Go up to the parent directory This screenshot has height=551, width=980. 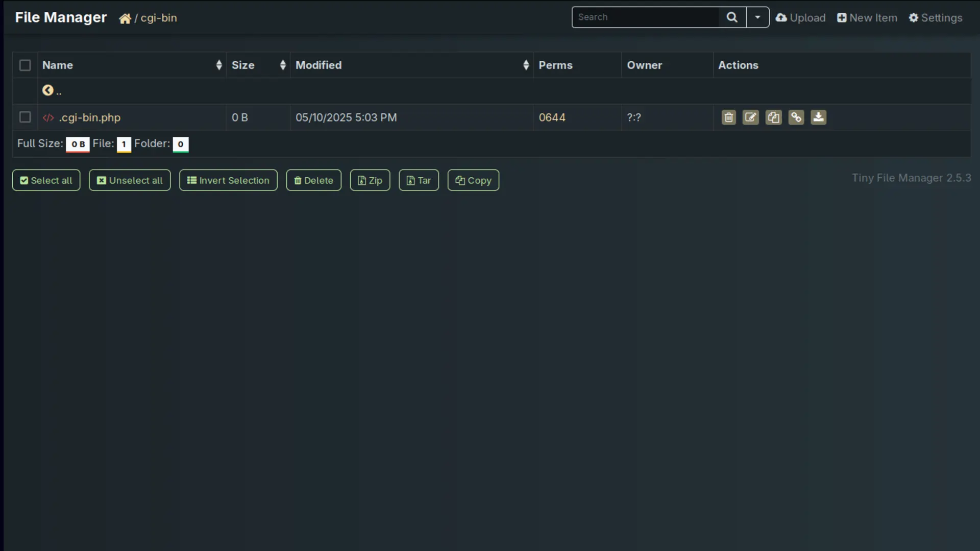tap(52, 91)
